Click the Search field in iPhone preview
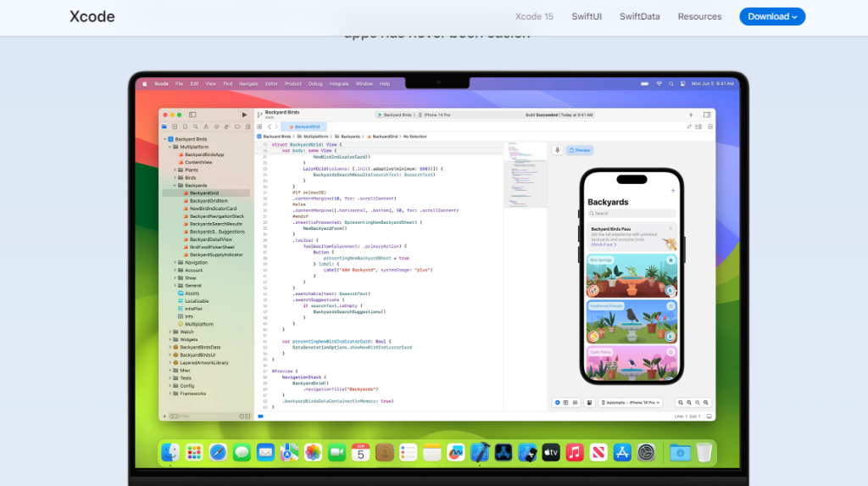 pos(631,214)
